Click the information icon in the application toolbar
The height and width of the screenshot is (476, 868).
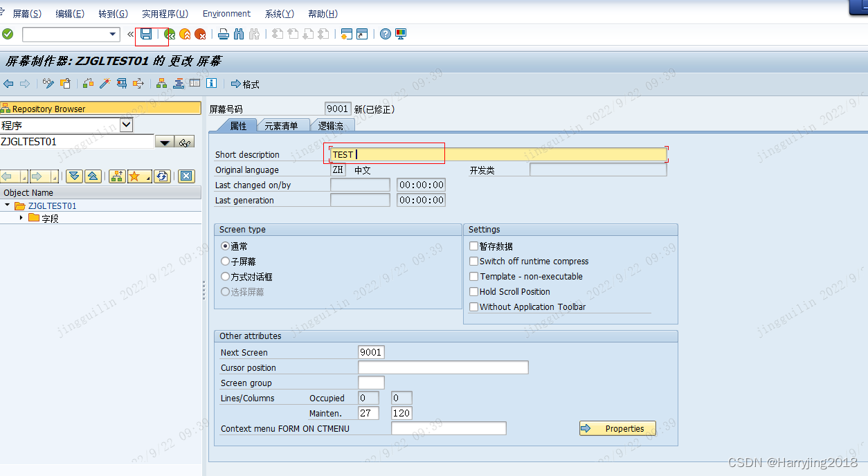click(212, 84)
